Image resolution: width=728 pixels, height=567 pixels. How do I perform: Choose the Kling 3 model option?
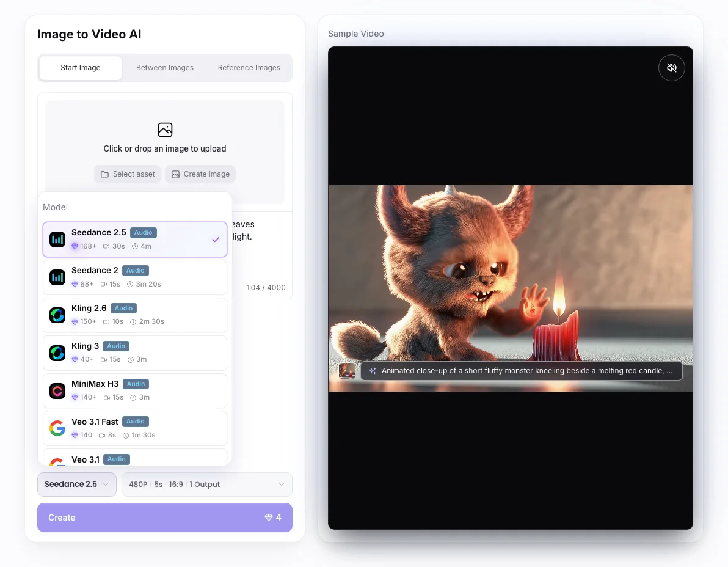(x=134, y=353)
